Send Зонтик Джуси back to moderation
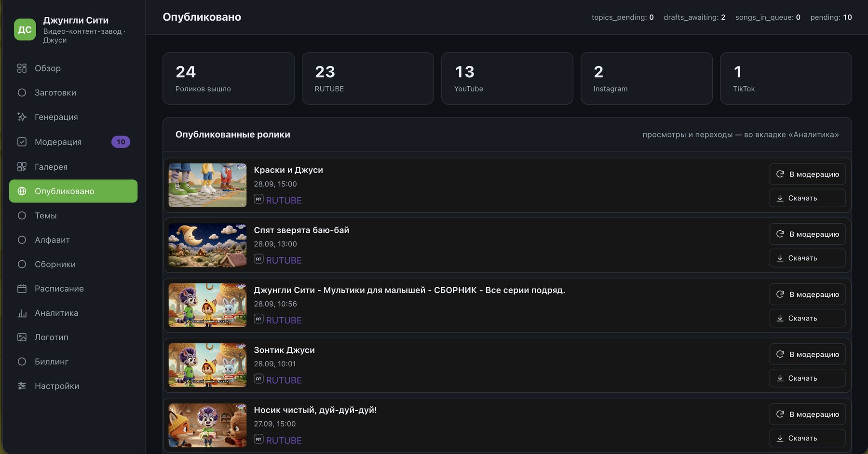This screenshot has width=868, height=454. [807, 354]
